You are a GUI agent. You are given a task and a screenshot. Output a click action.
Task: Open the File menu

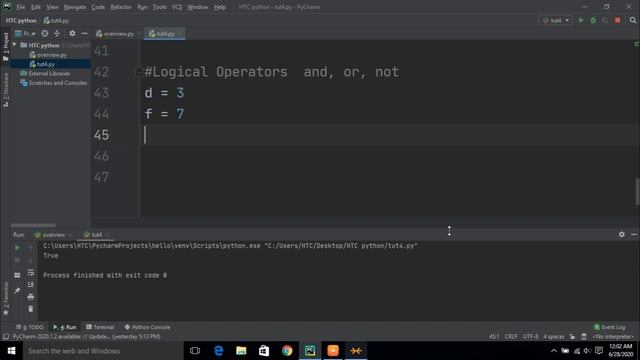21,7
